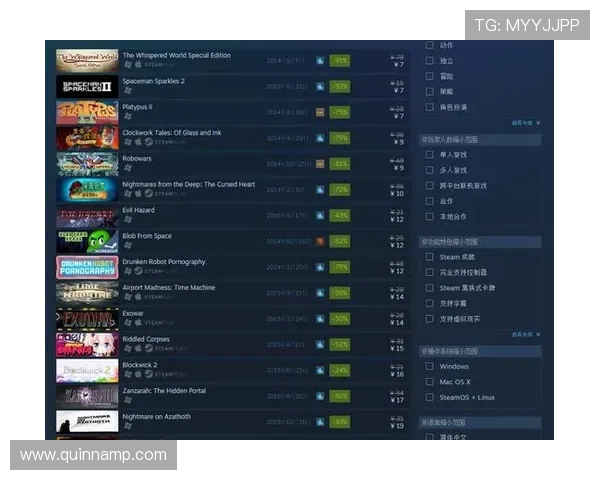
Task: Click Steam icon under Clockwork Tales
Action: click(x=148, y=142)
